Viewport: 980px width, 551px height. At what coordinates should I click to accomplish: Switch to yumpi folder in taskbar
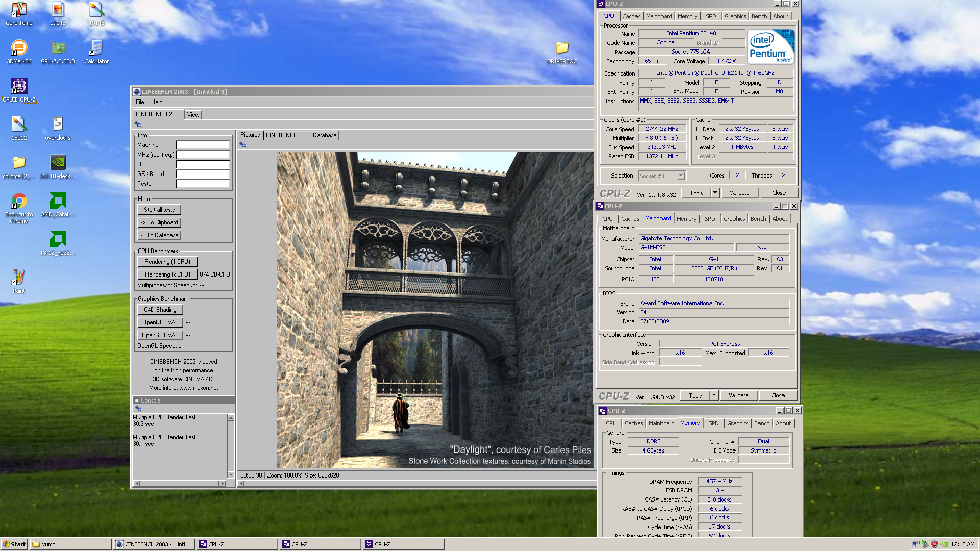pyautogui.click(x=70, y=544)
